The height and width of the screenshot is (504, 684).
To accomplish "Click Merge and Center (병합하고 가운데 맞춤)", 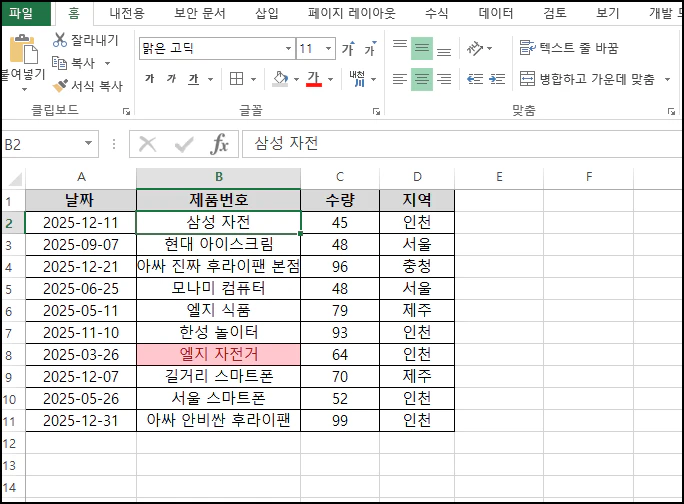I will pyautogui.click(x=587, y=79).
